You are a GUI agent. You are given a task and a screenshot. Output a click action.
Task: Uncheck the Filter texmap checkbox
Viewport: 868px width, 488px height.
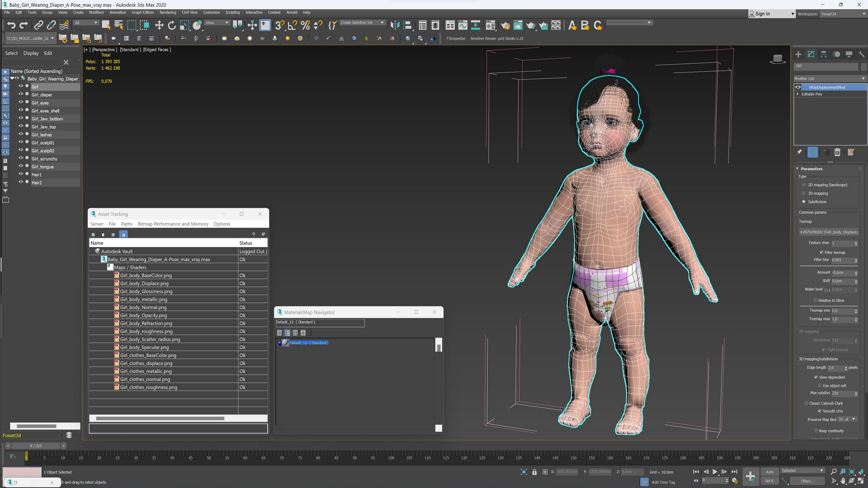[x=821, y=253]
